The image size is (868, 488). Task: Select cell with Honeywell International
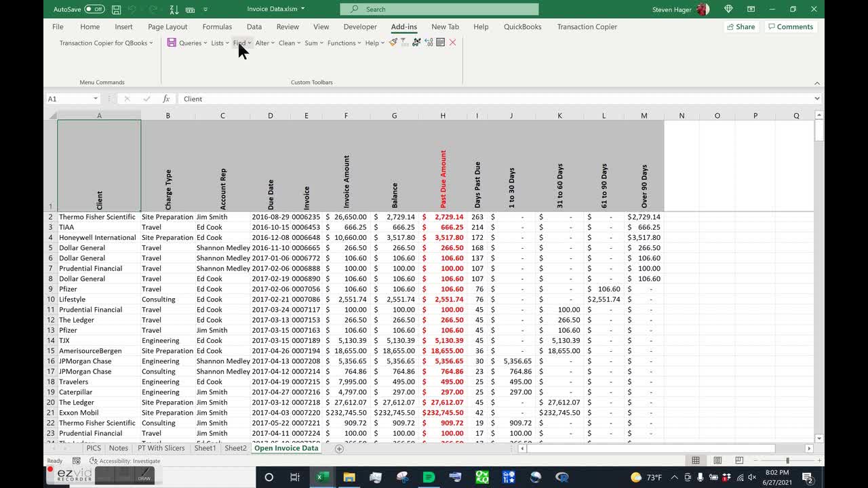pyautogui.click(x=99, y=237)
